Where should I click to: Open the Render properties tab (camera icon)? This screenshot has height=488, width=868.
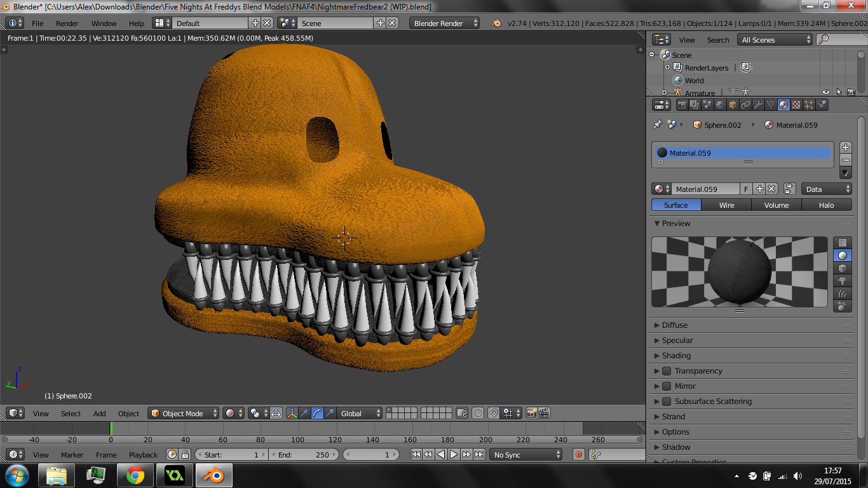(x=682, y=105)
